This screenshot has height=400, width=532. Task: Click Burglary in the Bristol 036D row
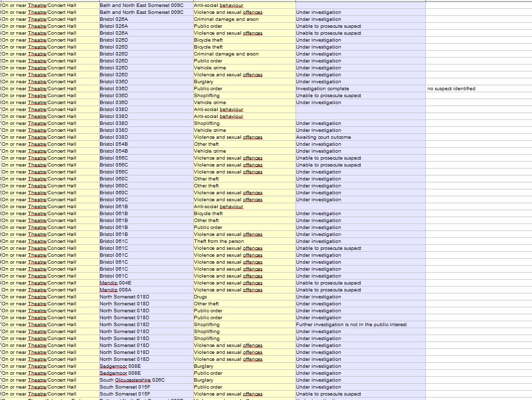click(x=204, y=82)
